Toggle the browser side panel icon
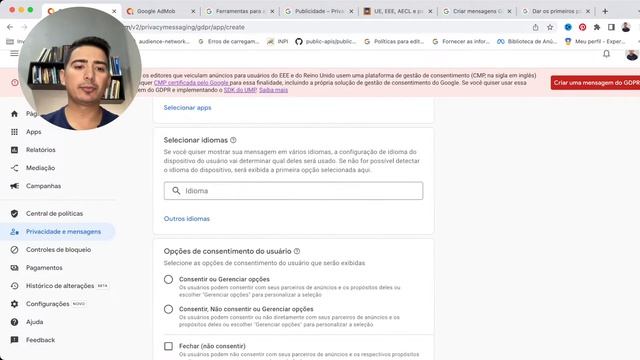Screen dimensions: 640x360 [611, 27]
